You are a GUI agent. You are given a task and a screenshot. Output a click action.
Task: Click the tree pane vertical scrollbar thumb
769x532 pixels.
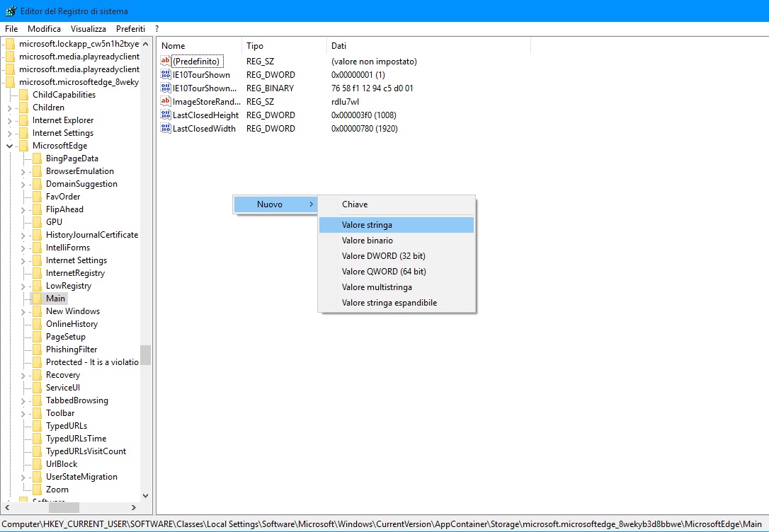click(145, 355)
